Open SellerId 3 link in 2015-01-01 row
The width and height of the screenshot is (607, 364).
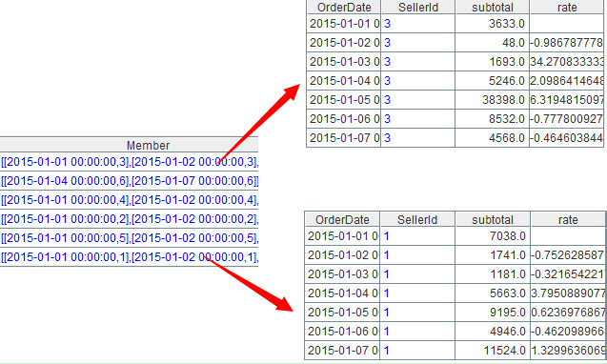point(388,24)
